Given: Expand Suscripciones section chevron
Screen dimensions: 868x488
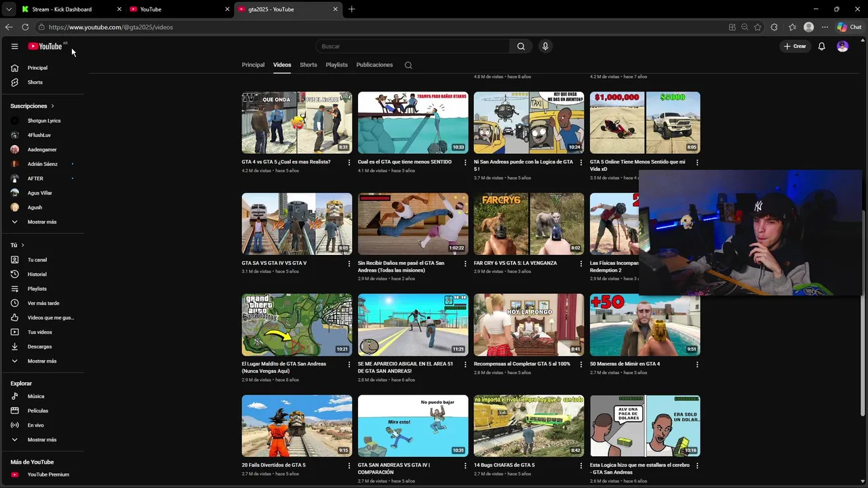Looking at the screenshot, I should pos(52,106).
